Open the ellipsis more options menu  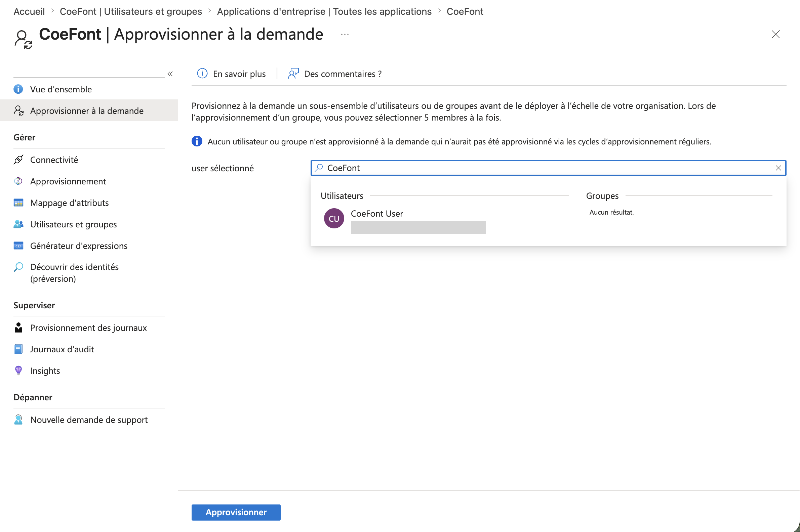point(345,34)
